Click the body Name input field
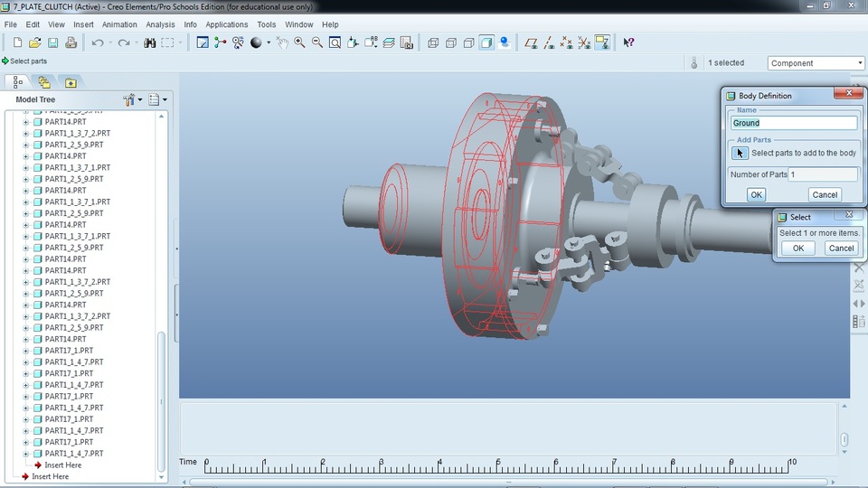 tap(794, 123)
